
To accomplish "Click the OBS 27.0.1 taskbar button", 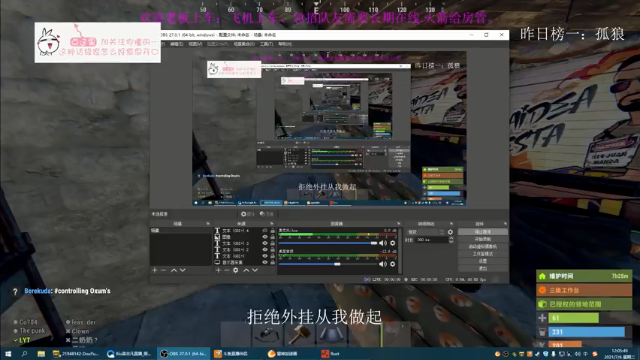I will click(184, 354).
